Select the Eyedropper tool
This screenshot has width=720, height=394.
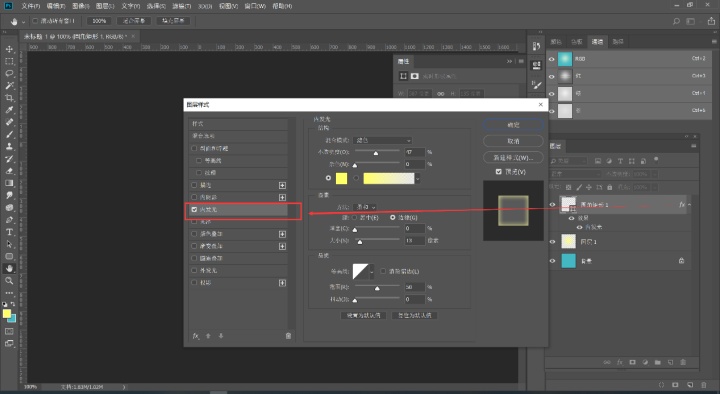coord(9,110)
